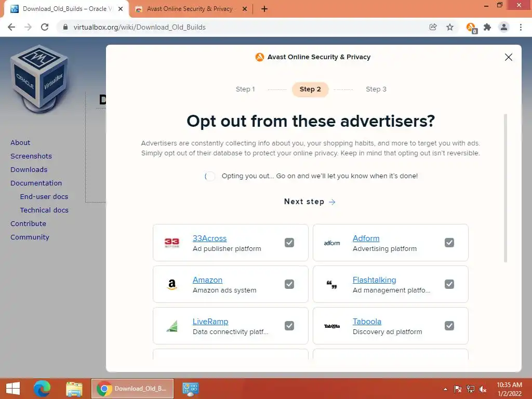Open the Windows Start menu

[13, 389]
